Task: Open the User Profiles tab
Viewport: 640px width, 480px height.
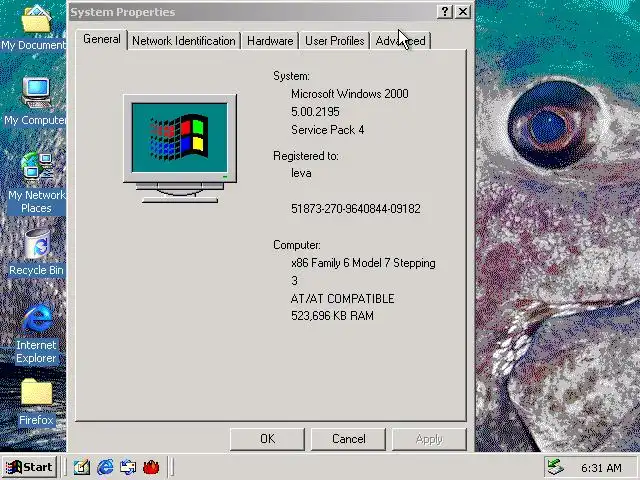Action: pyautogui.click(x=334, y=41)
